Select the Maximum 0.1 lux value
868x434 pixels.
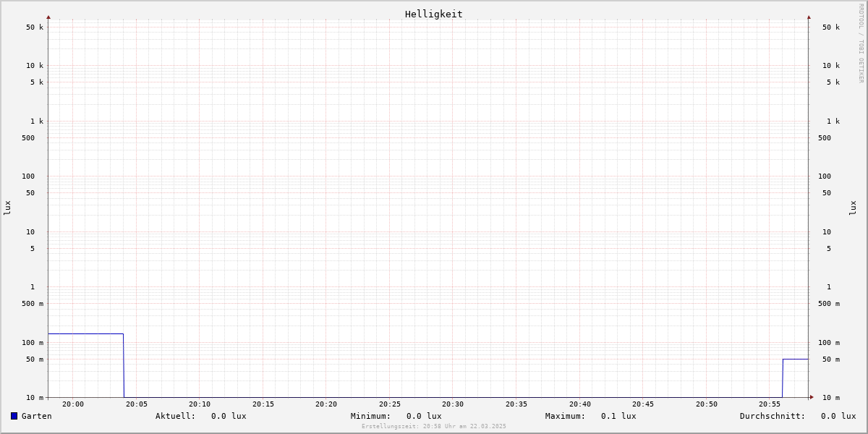point(618,416)
